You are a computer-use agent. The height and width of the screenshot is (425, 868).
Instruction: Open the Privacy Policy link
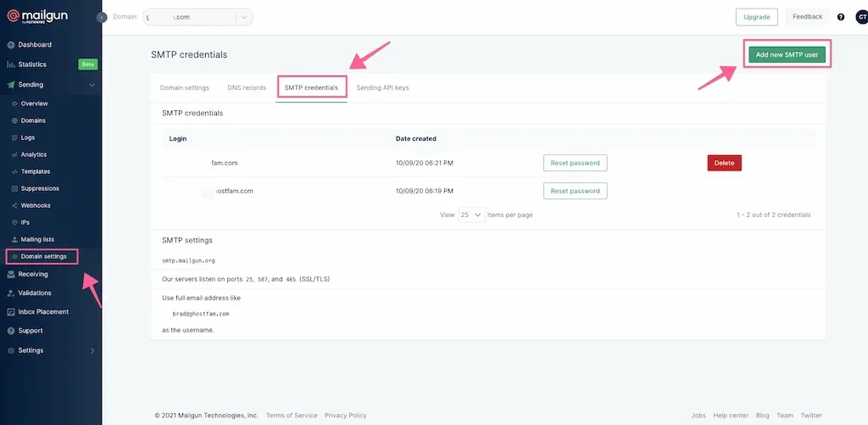(x=346, y=416)
